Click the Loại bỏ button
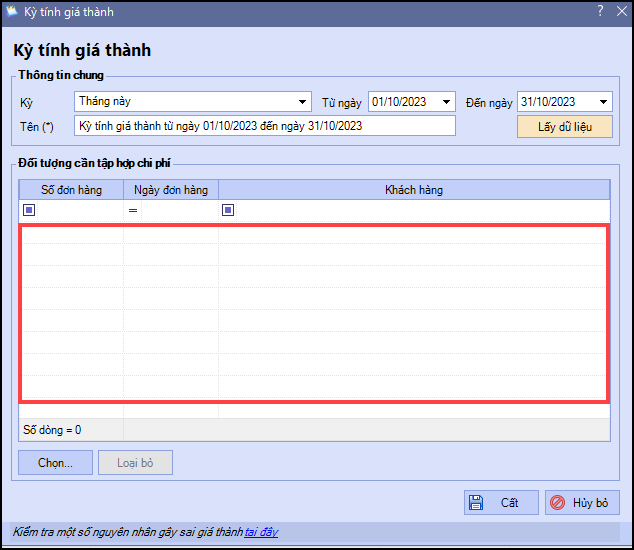 point(135,462)
